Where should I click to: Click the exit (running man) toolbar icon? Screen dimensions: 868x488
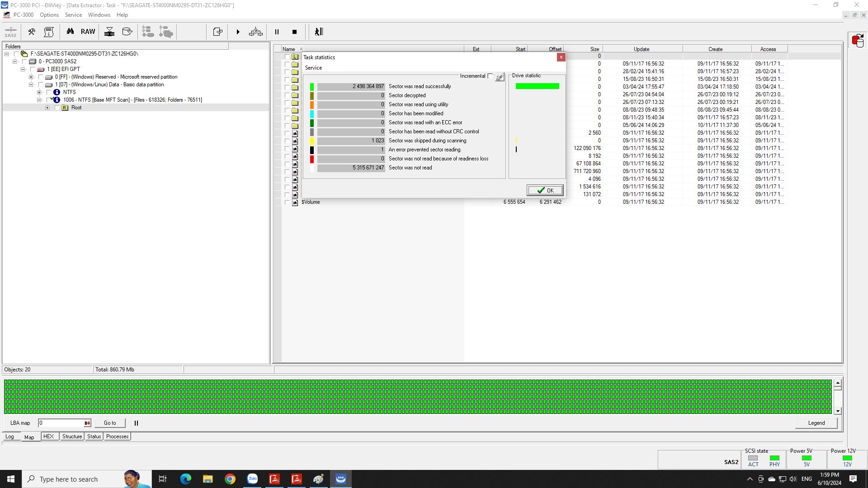click(319, 32)
